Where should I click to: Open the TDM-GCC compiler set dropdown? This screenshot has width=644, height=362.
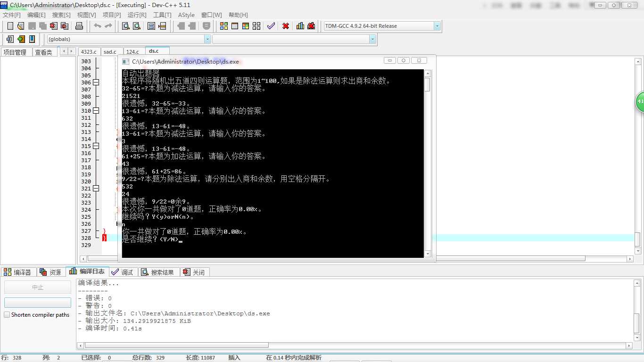(x=437, y=26)
